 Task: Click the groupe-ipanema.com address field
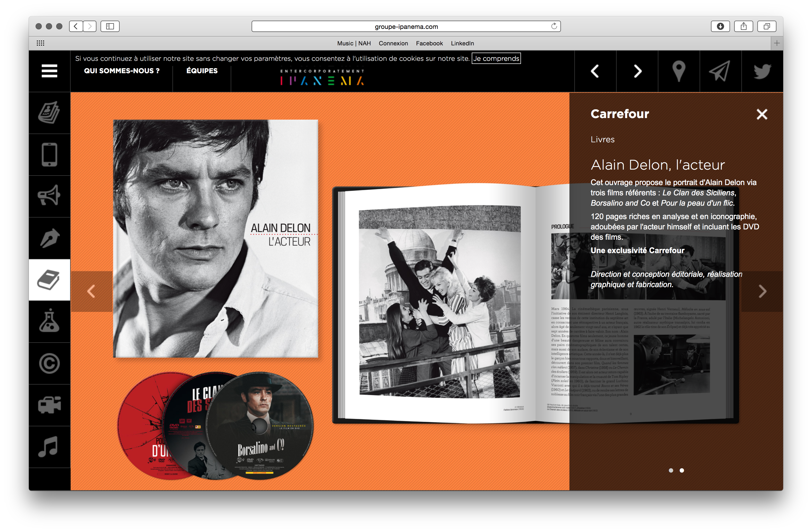tap(406, 26)
